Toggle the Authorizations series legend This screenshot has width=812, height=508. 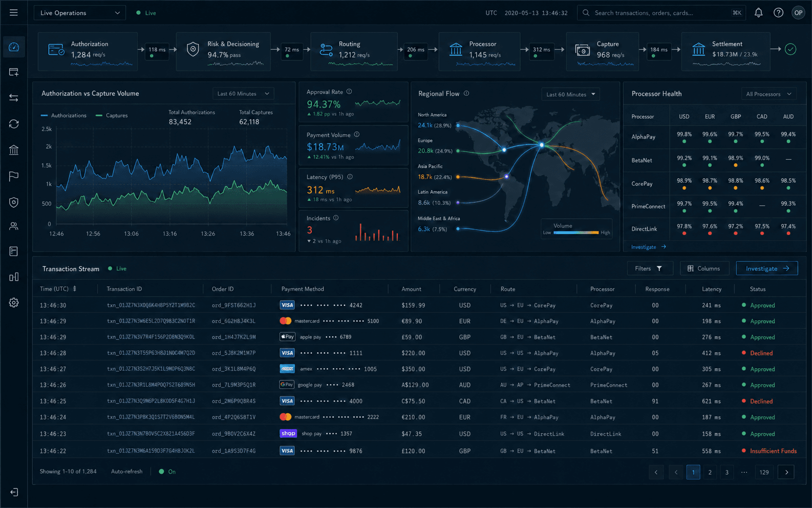tap(63, 115)
